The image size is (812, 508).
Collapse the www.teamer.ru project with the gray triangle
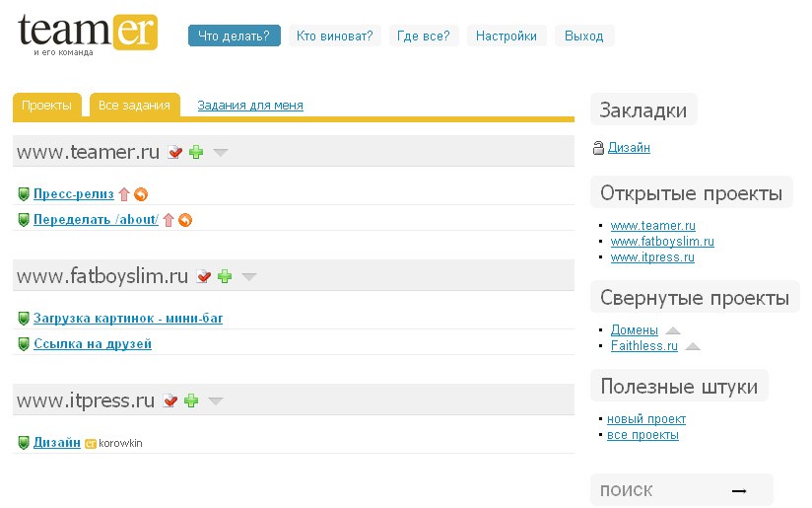[x=221, y=152]
